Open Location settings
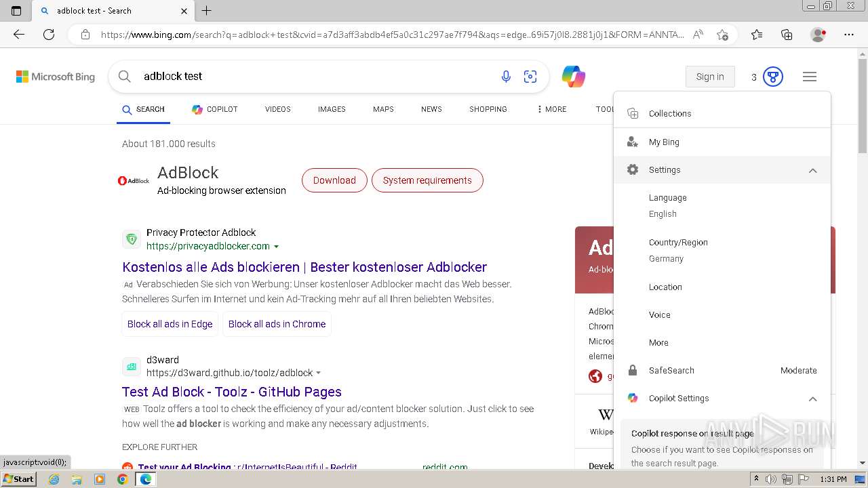The width and height of the screenshot is (868, 488). pos(722,287)
